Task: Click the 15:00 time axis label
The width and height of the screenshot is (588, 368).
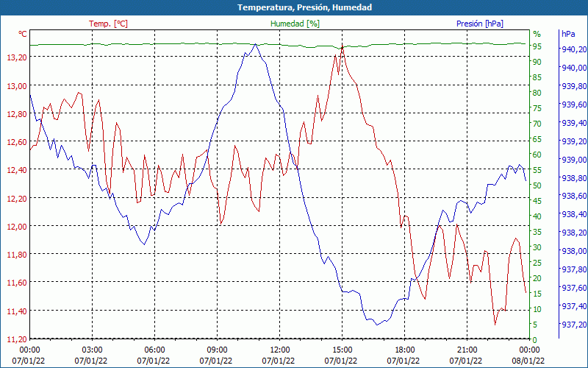Action: (342, 350)
